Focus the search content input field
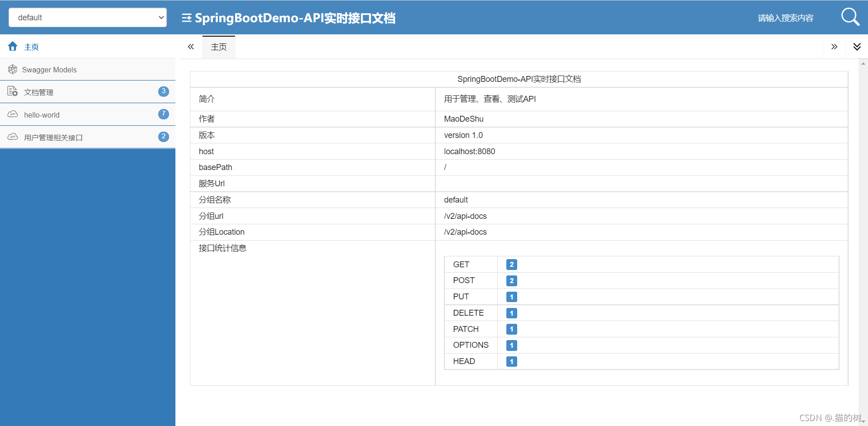 pos(786,18)
